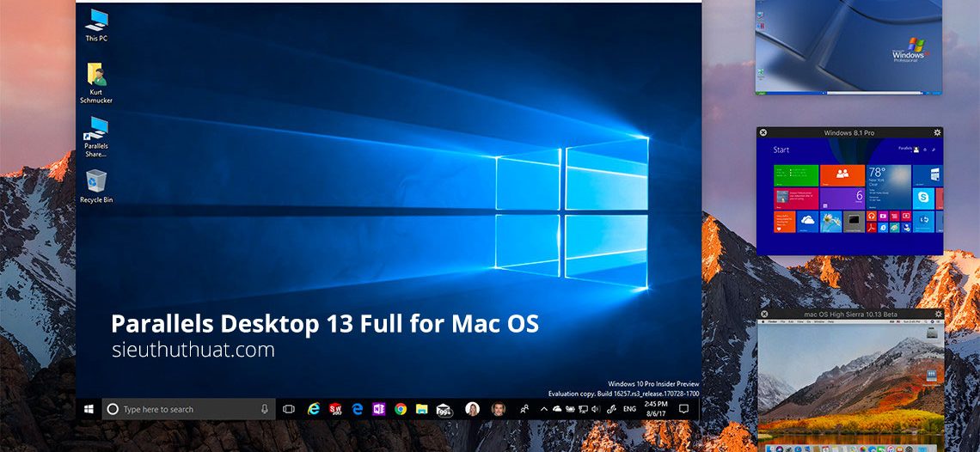Open the Recycle Bin on desktop
980x452 pixels.
(x=96, y=186)
